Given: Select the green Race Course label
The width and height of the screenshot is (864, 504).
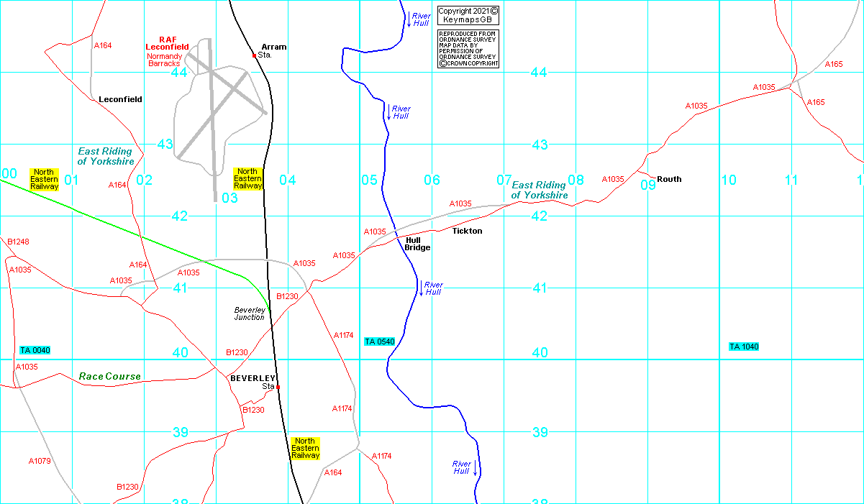Looking at the screenshot, I should tap(109, 376).
